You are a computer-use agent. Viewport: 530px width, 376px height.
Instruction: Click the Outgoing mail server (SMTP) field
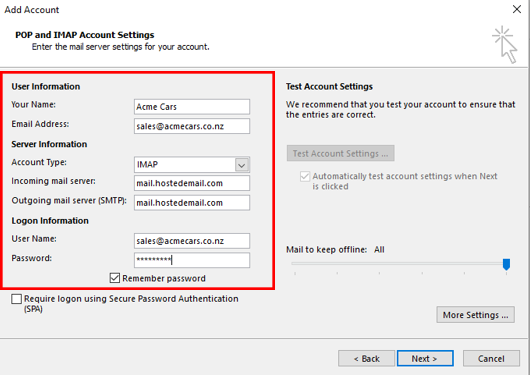192,203
